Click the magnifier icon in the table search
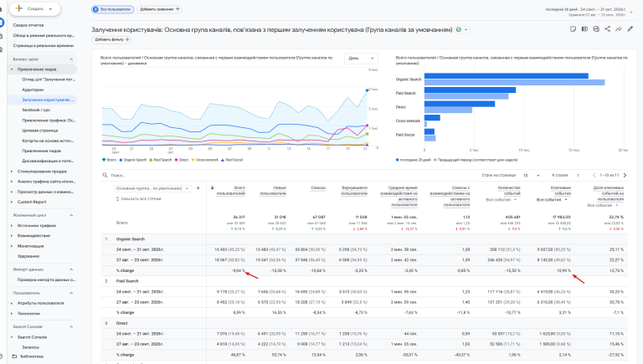The width and height of the screenshot is (643, 364). (x=105, y=175)
